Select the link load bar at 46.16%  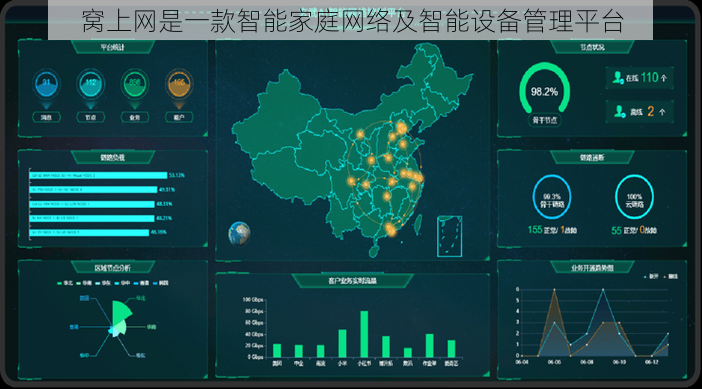[89, 232]
